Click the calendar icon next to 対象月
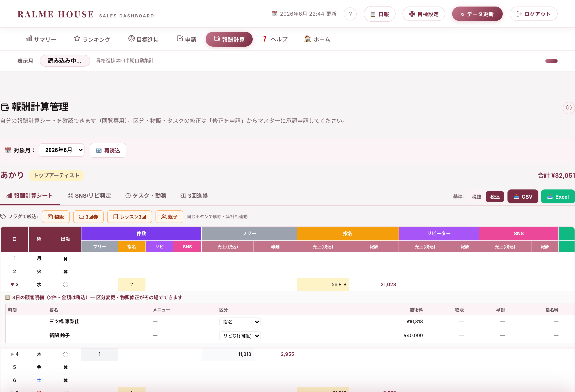The image size is (575, 392). click(x=8, y=150)
